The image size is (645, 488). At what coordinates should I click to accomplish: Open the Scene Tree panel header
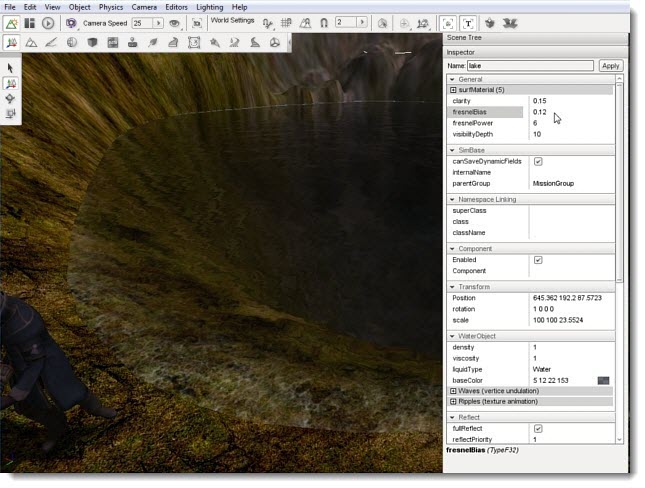pos(535,38)
